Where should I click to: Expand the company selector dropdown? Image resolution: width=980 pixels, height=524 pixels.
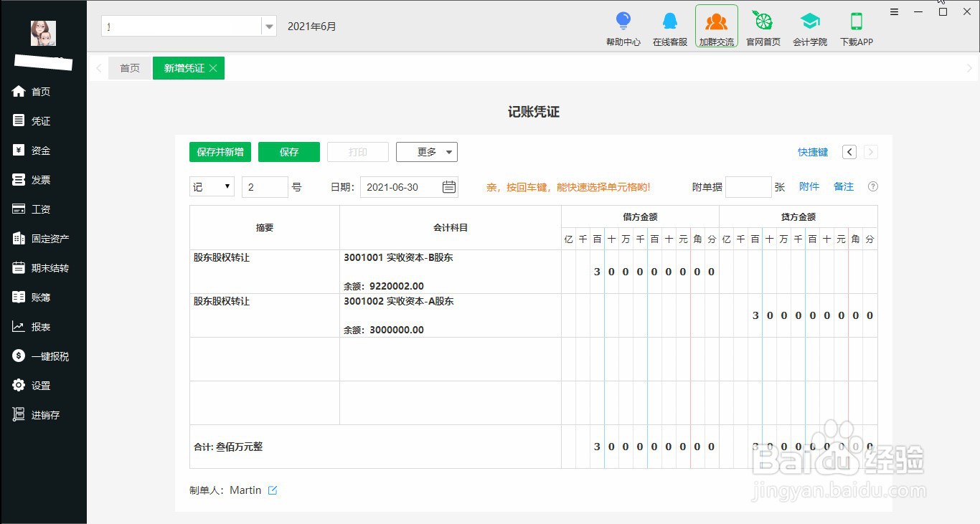point(268,25)
